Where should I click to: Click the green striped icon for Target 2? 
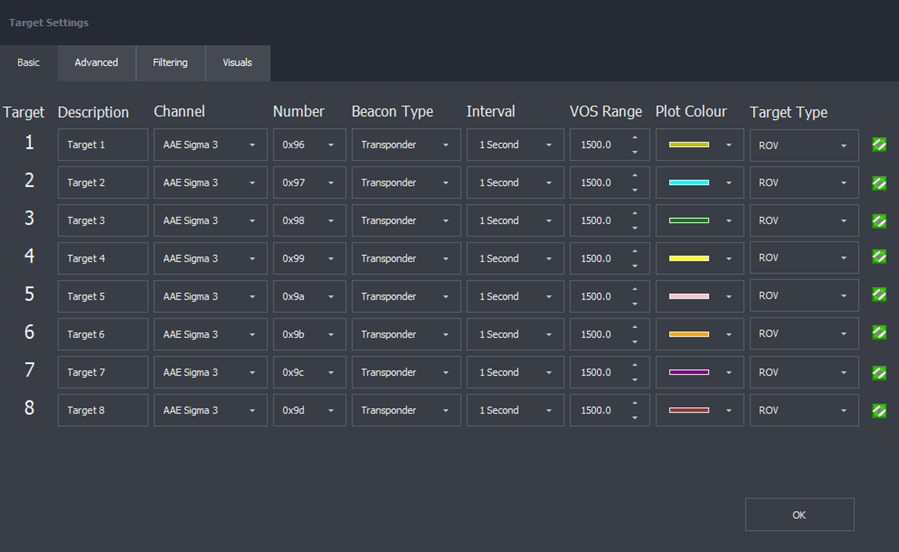[879, 183]
